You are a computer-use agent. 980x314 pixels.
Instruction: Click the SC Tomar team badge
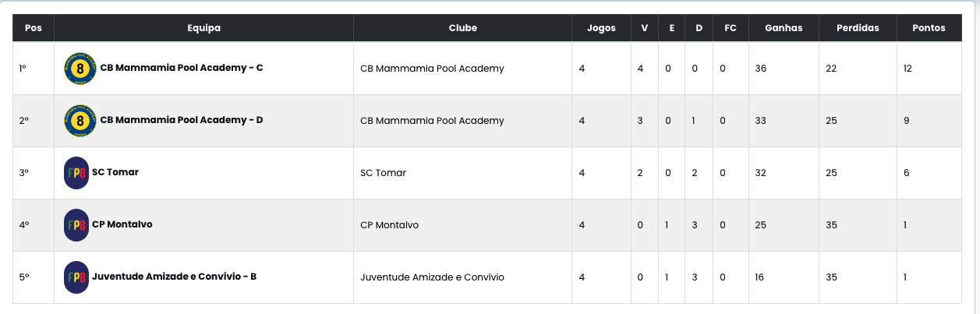[76, 173]
